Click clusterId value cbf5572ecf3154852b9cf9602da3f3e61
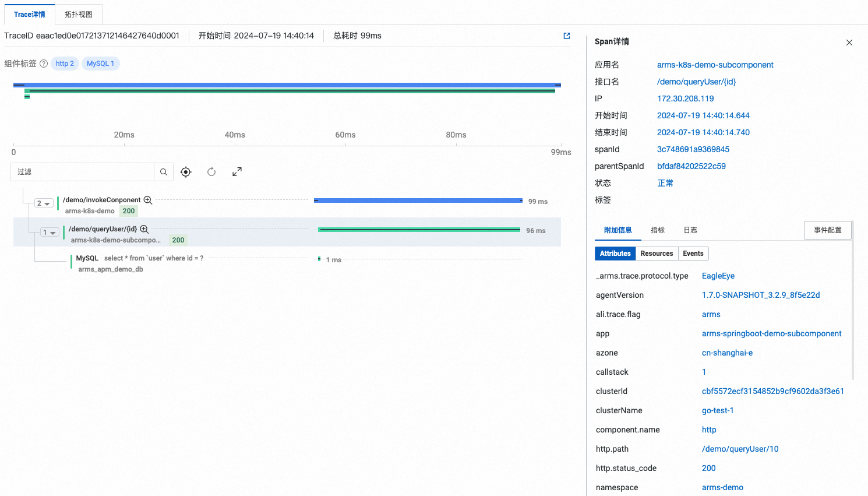Image resolution: width=868 pixels, height=496 pixels. [772, 391]
